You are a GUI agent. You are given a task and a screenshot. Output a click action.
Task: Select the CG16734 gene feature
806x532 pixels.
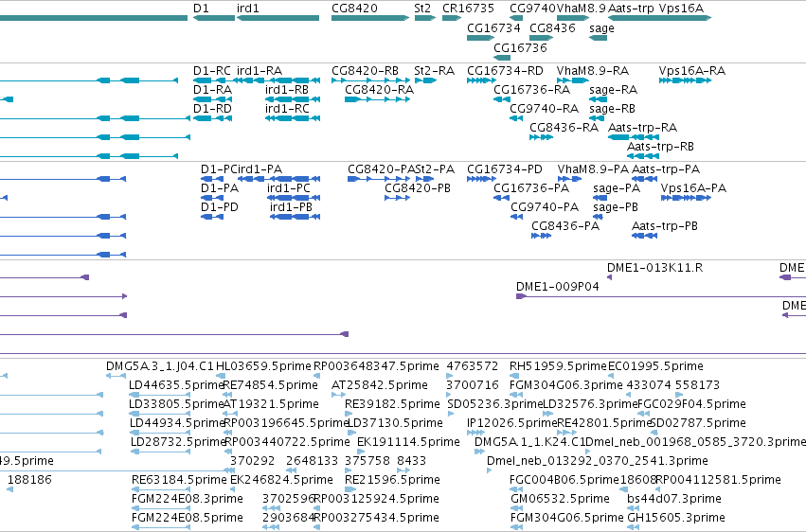480,38
